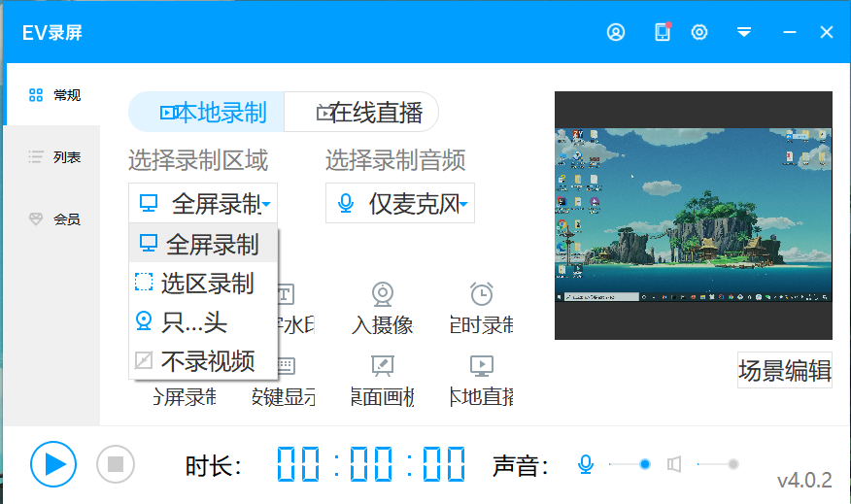The image size is (851, 504).
Task: Click the microphone volume slider handle
Action: click(645, 465)
